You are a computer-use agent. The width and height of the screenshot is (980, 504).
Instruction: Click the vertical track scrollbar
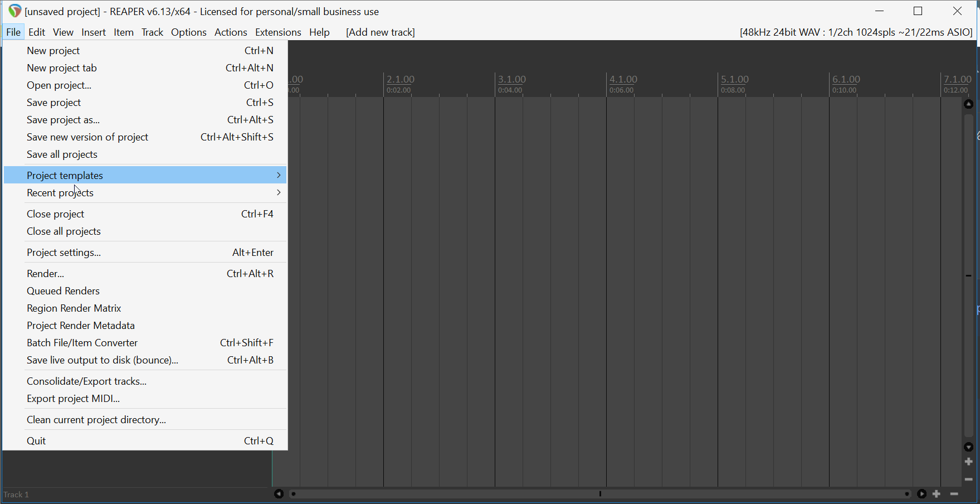pos(969,275)
